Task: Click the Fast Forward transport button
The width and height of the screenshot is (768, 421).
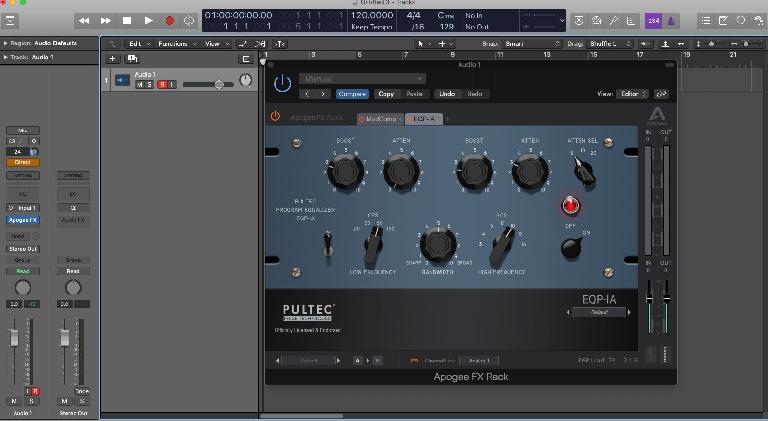Action: [105, 21]
